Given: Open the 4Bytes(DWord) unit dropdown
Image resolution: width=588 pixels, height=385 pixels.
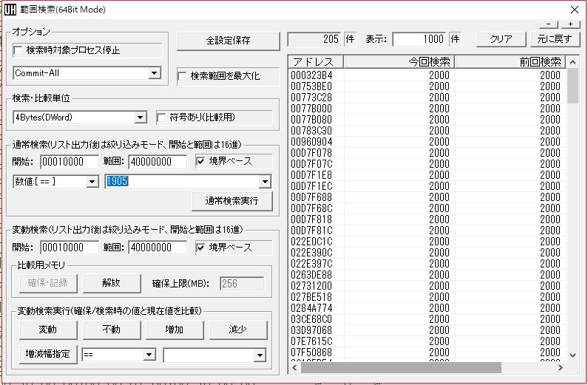Looking at the screenshot, I should 140,117.
